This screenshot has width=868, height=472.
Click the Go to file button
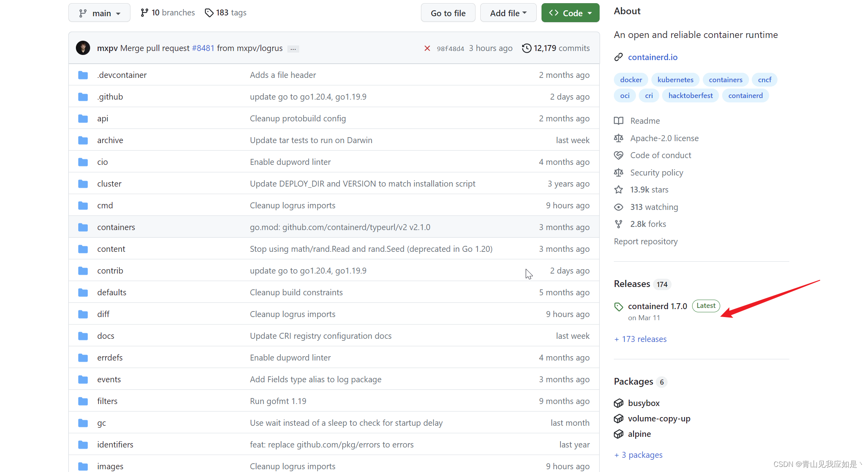(x=448, y=13)
